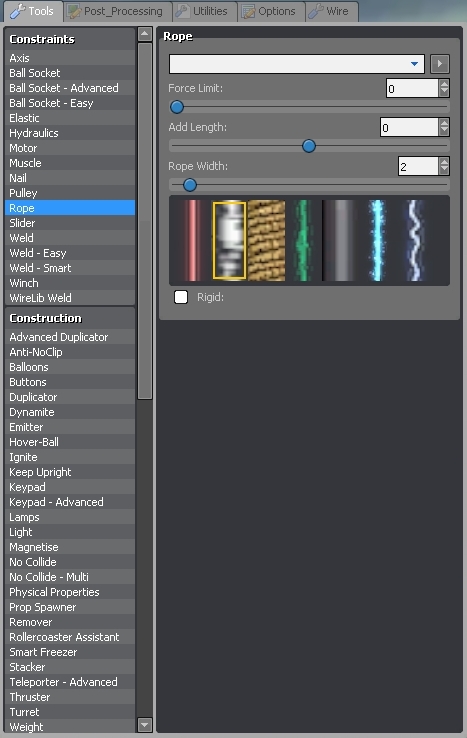467x738 pixels.
Task: Select the Thruster tool
Action: pos(70,697)
